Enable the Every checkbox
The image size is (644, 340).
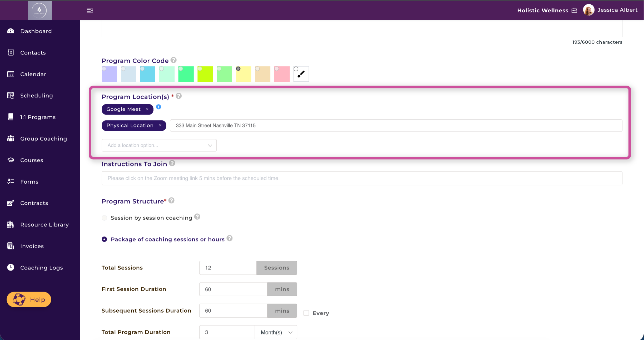[306, 313]
